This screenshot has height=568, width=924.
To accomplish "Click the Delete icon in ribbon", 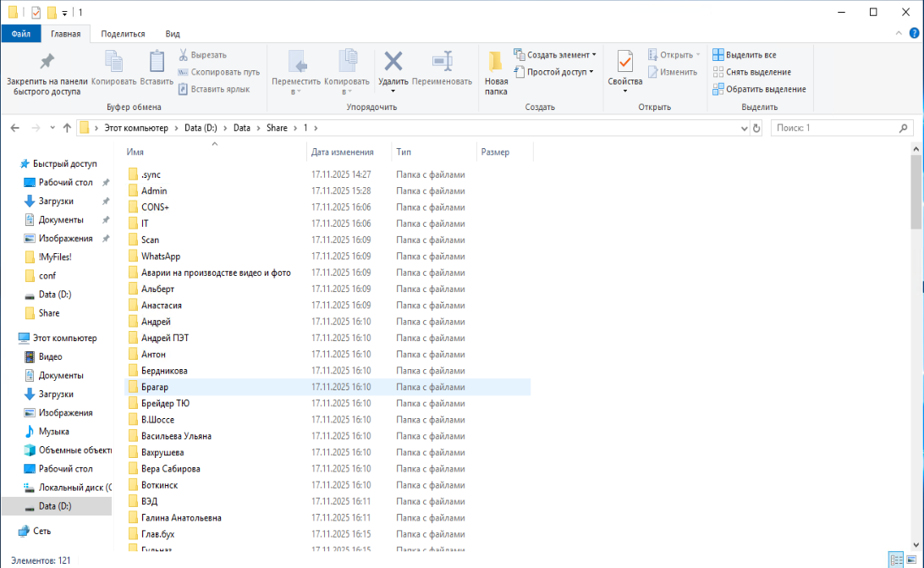I will pos(393,62).
